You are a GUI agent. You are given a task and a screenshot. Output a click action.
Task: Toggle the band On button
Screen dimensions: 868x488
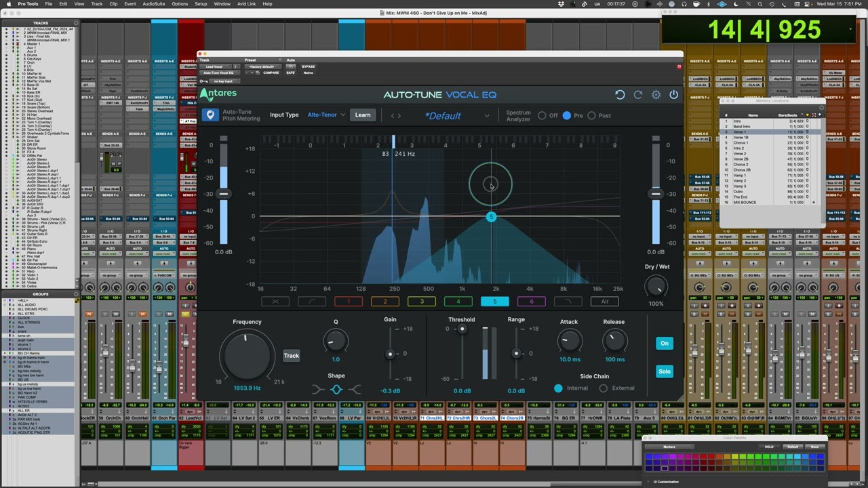[665, 343]
